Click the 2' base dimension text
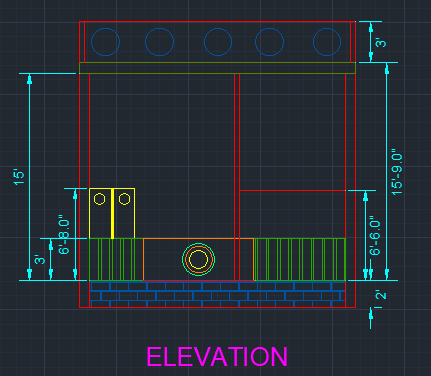This screenshot has width=431, height=376. click(x=381, y=295)
